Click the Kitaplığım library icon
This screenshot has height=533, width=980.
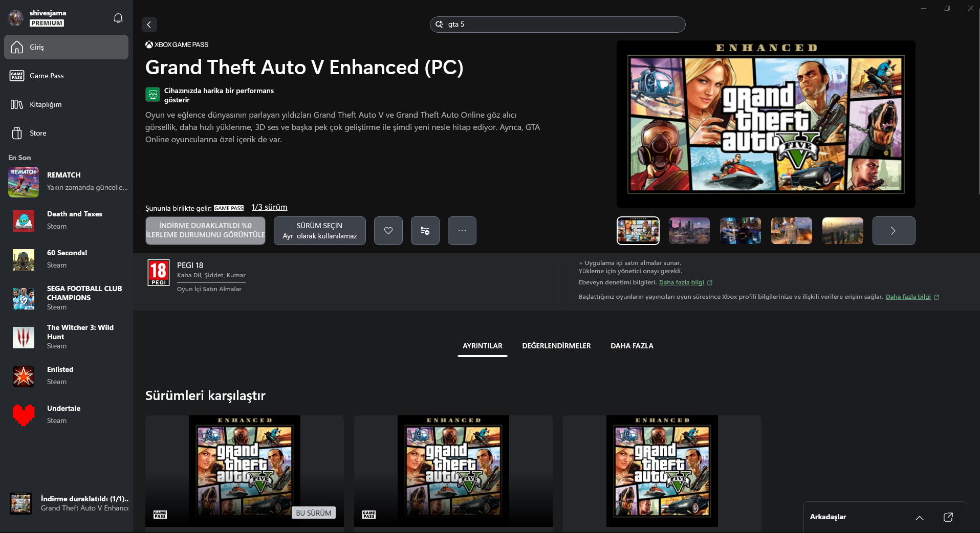pos(17,104)
